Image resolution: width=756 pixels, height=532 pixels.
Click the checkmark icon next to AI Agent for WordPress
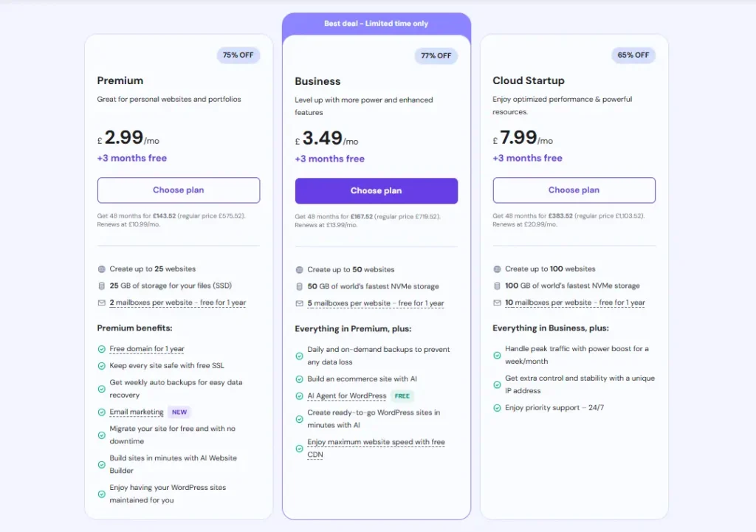[299, 396]
